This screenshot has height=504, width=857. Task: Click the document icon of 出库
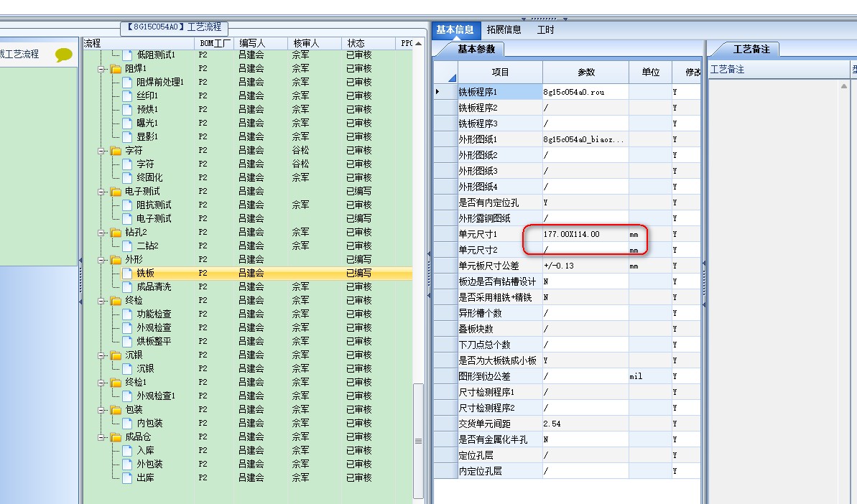pyautogui.click(x=127, y=477)
